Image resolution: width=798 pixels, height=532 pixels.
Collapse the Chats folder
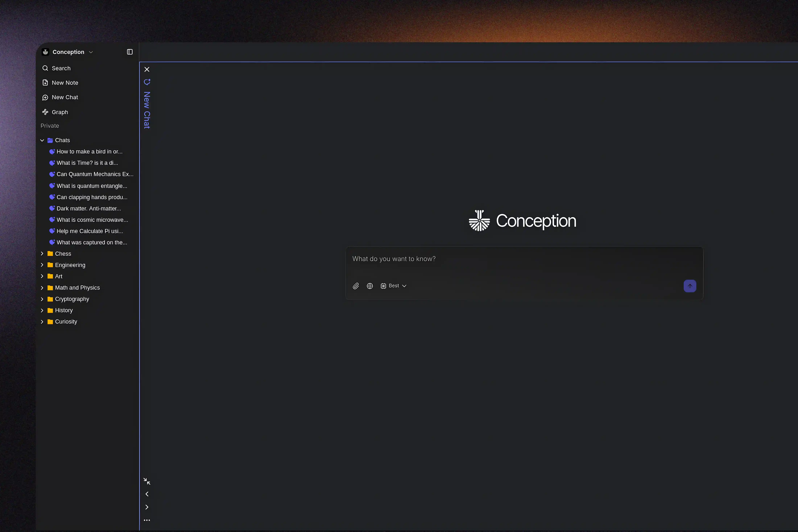(42, 140)
